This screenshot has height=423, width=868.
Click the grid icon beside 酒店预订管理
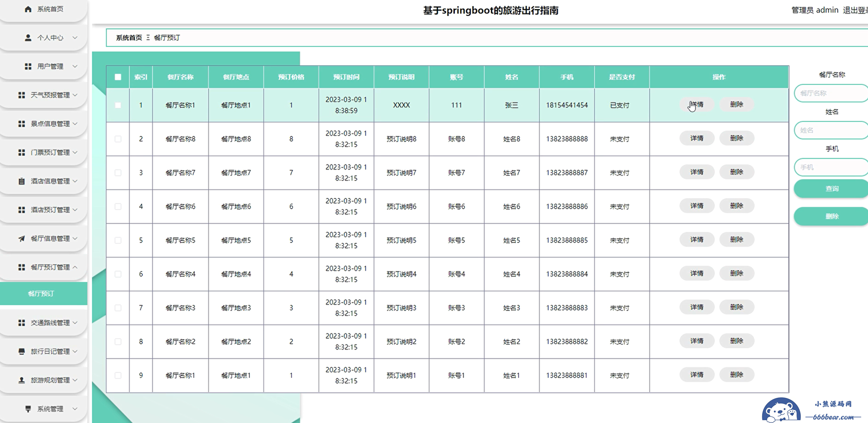tap(22, 210)
